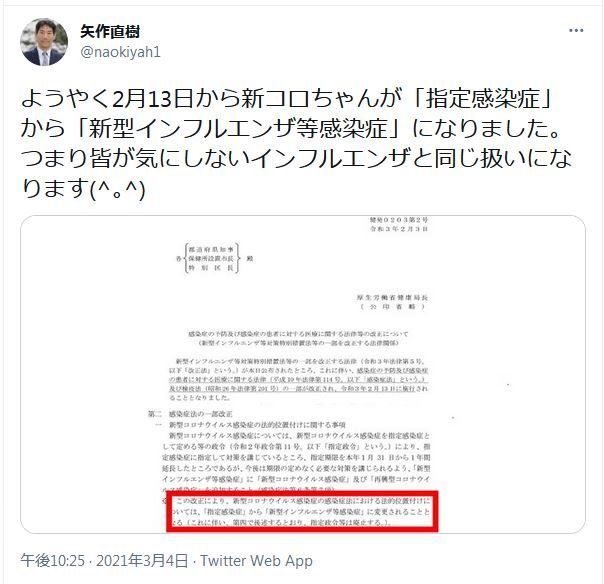Click the underlined paragraph in document
The height and width of the screenshot is (584, 604).
click(299, 379)
